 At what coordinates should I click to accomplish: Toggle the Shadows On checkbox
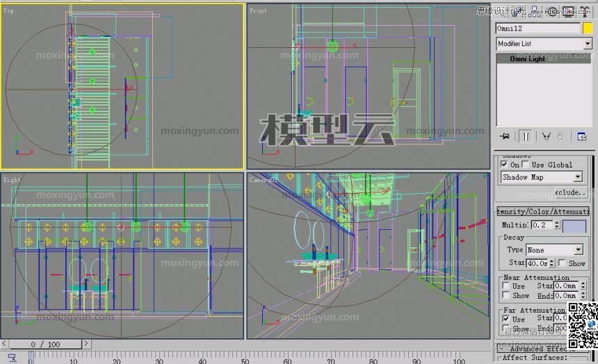click(504, 164)
